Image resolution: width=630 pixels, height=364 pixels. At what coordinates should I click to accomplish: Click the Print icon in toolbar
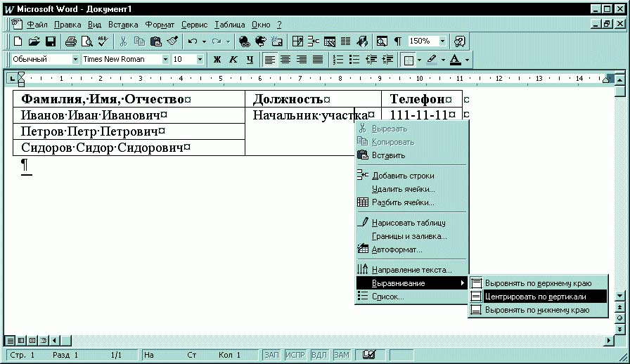coord(72,41)
